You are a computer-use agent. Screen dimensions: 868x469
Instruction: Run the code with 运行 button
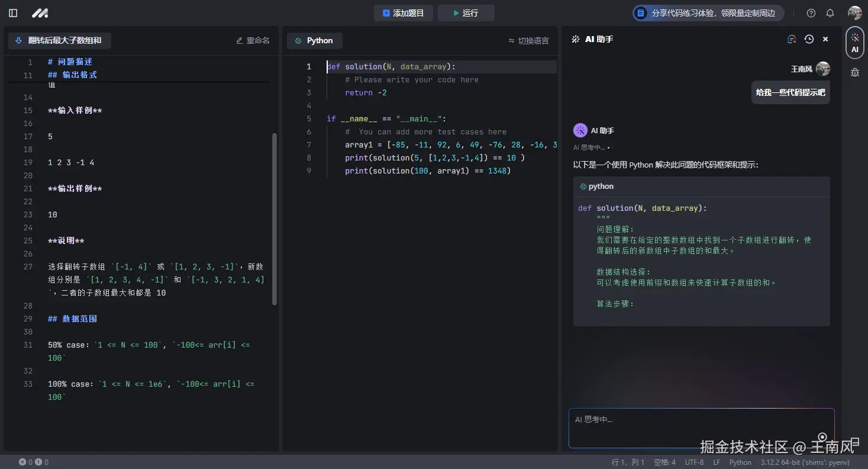[466, 13]
